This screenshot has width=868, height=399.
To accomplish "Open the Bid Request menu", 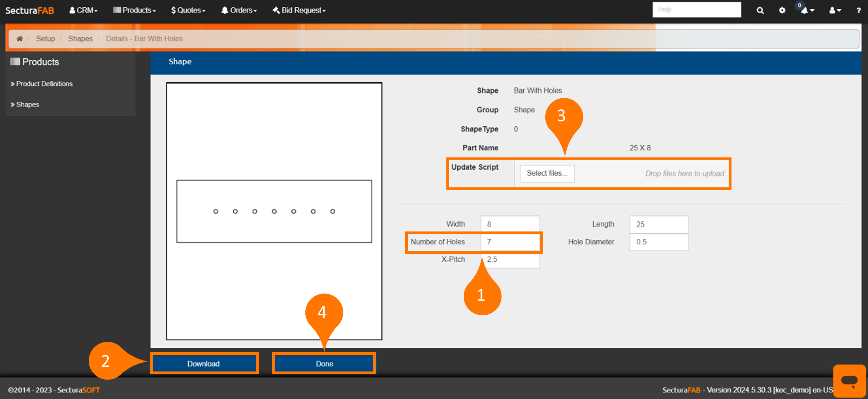I will click(299, 10).
